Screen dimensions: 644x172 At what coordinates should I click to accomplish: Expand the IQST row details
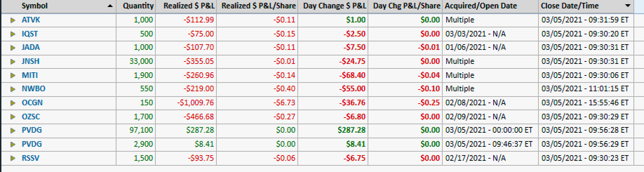coord(13,34)
